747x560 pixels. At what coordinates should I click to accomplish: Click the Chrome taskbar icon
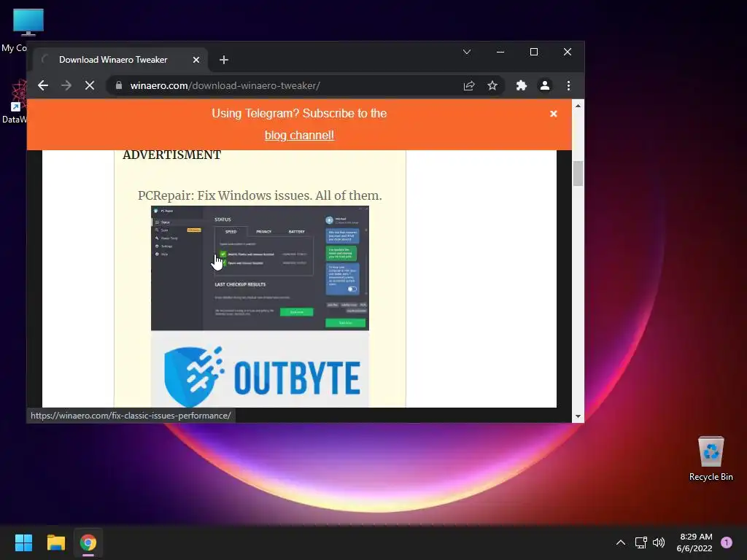tap(88, 542)
